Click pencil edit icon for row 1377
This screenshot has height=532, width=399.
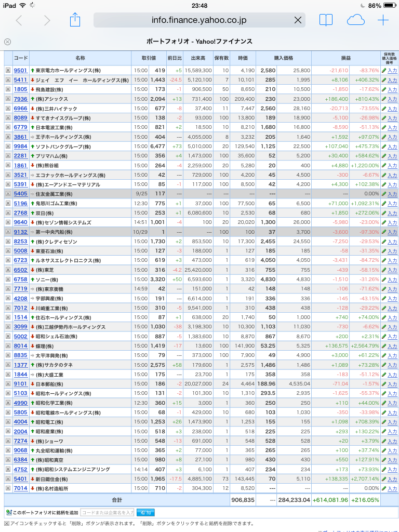[x=384, y=365]
